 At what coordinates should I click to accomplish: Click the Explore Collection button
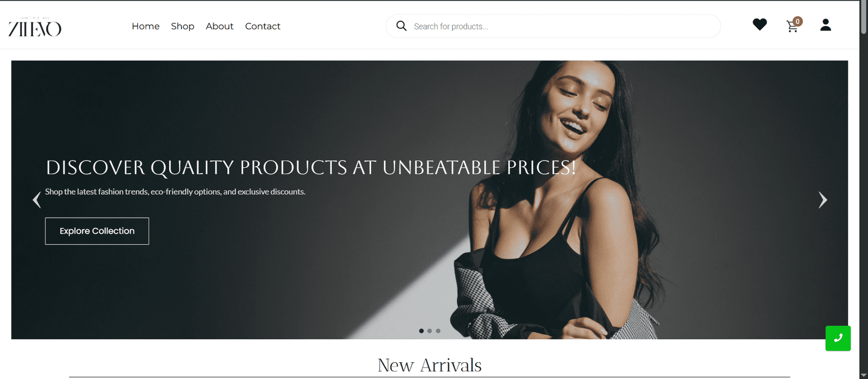click(97, 231)
